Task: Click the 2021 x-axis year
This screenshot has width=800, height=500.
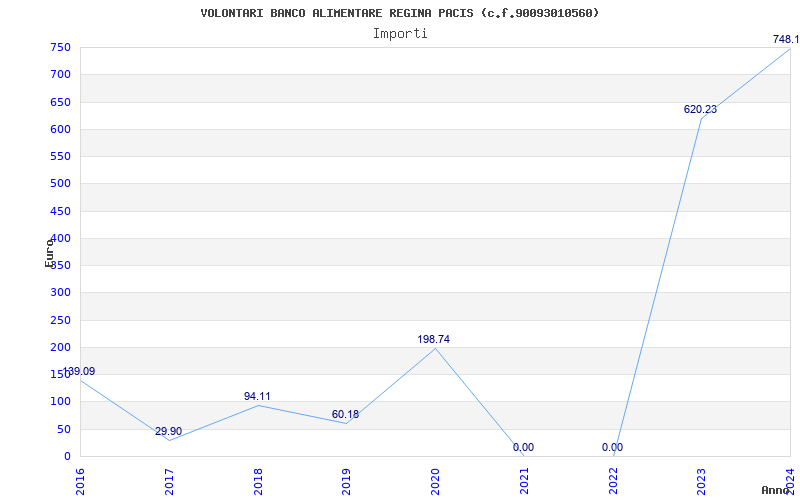Action: pyautogui.click(x=524, y=482)
